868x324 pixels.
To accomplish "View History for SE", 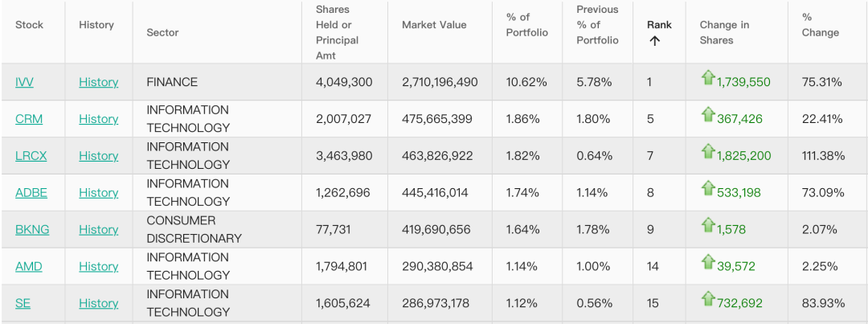I will click(x=98, y=303).
